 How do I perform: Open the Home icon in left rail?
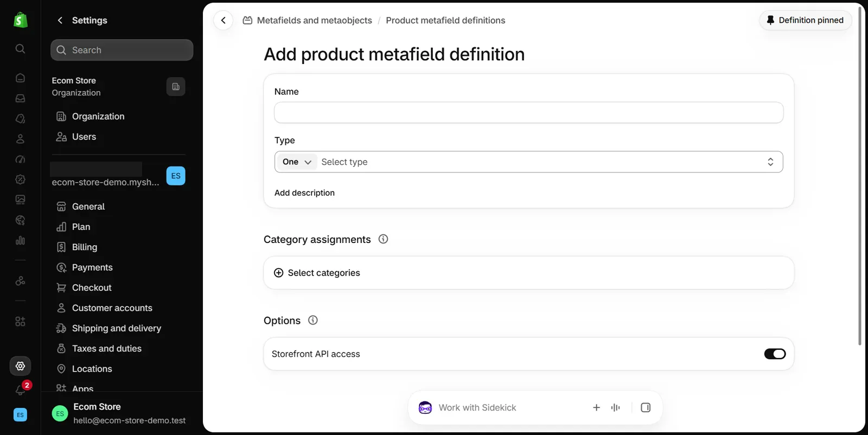point(20,78)
